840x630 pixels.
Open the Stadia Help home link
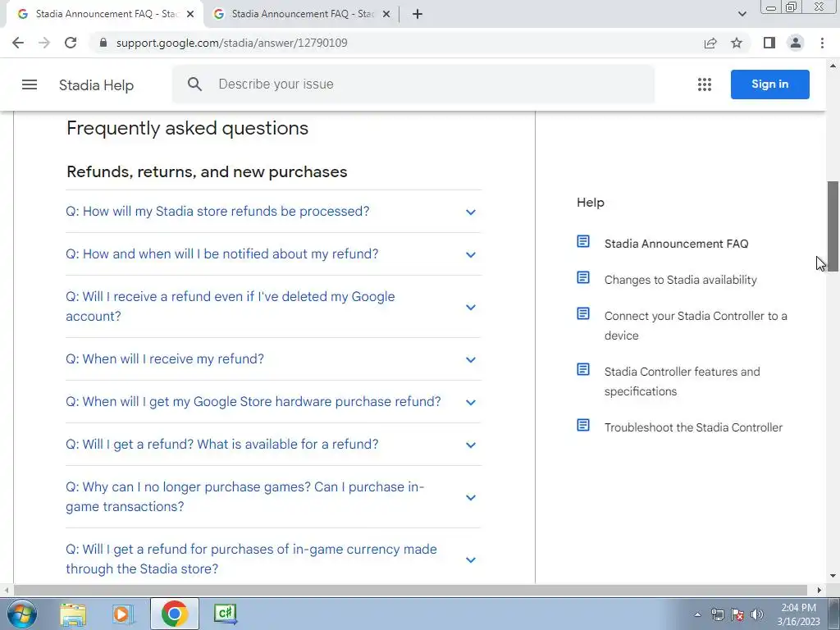coord(96,85)
